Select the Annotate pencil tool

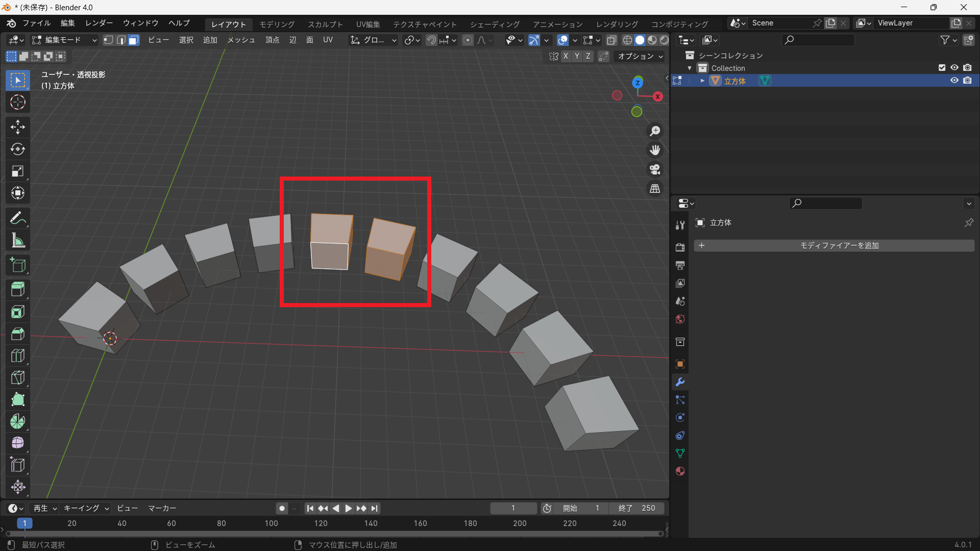(x=18, y=218)
